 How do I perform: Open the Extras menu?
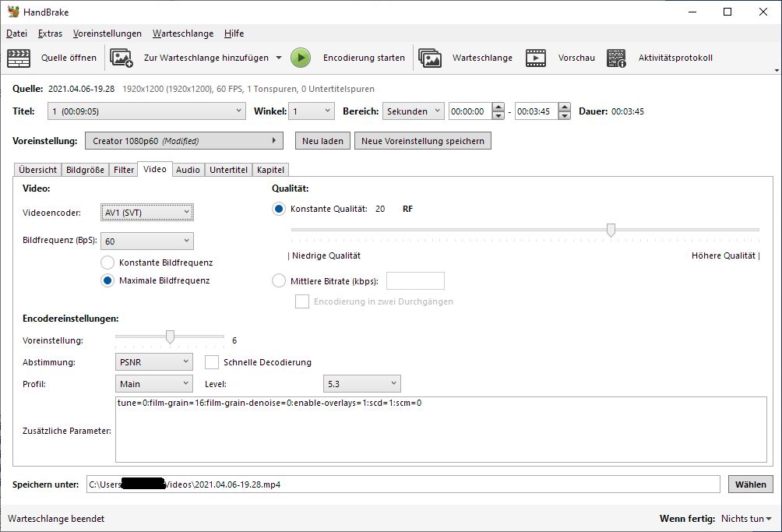pos(50,33)
